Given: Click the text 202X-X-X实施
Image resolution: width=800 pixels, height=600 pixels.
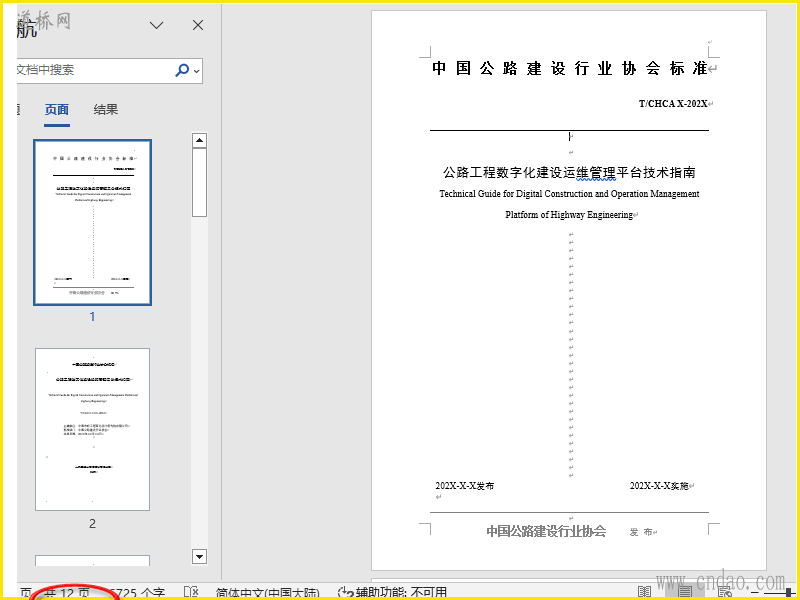Looking at the screenshot, I should click(659, 486).
